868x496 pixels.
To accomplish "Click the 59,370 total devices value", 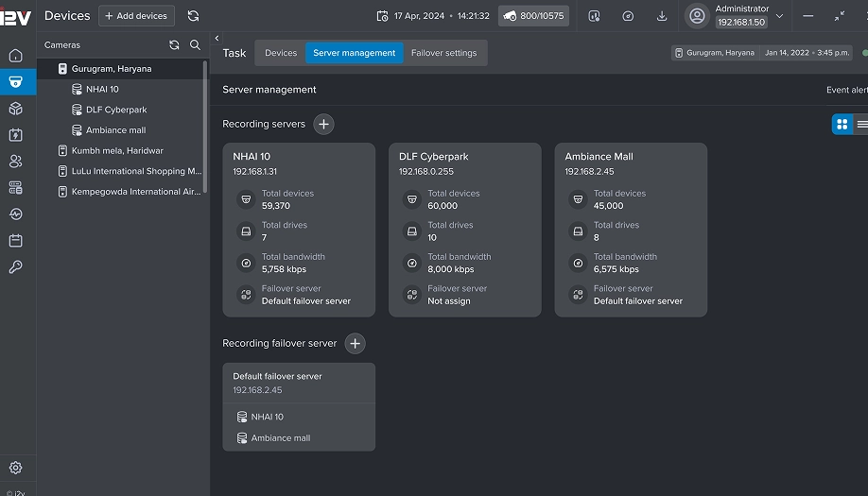I will [276, 206].
